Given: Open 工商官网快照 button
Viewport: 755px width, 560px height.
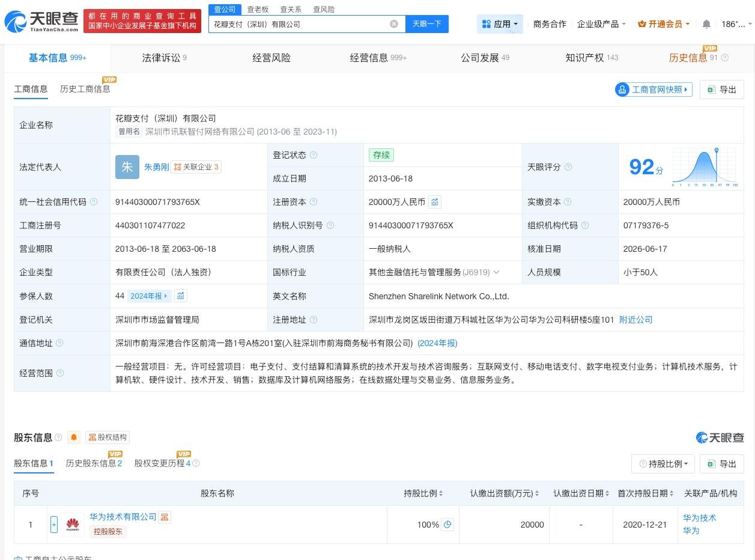Looking at the screenshot, I should point(653,90).
